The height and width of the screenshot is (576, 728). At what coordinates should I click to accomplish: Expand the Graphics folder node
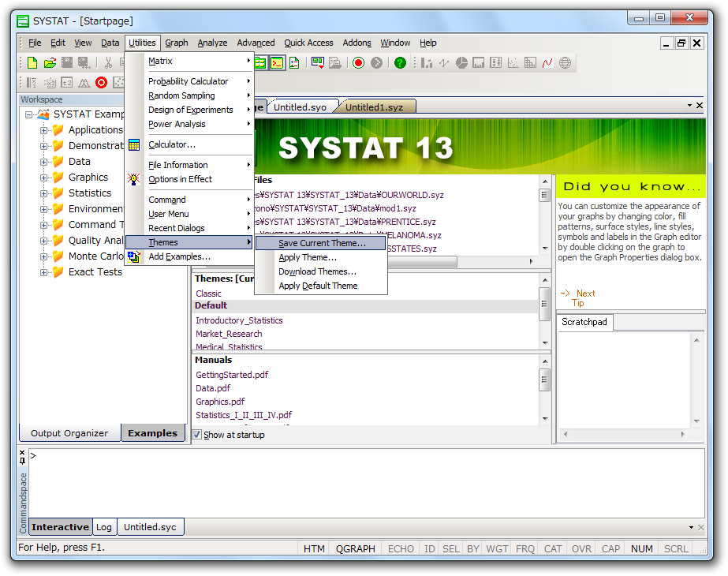point(43,178)
